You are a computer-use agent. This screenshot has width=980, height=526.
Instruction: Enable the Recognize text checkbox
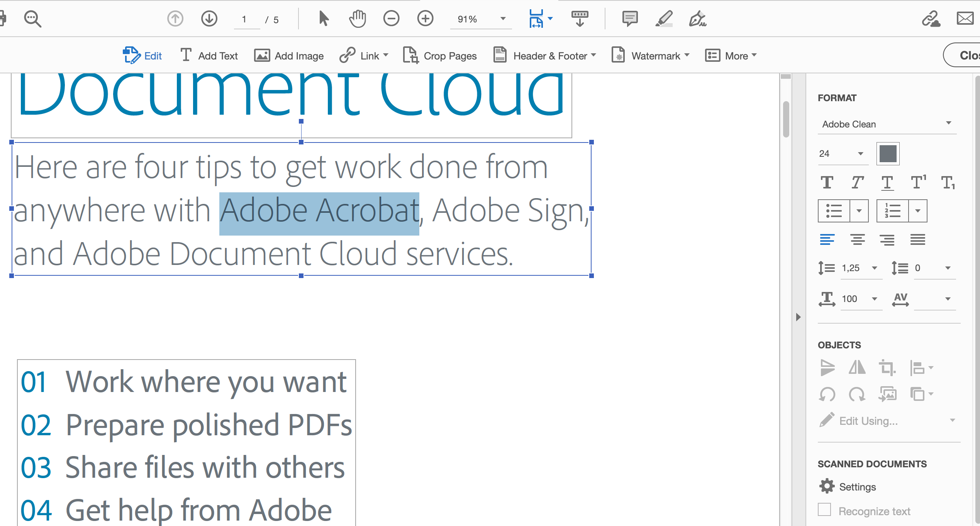pyautogui.click(x=824, y=510)
